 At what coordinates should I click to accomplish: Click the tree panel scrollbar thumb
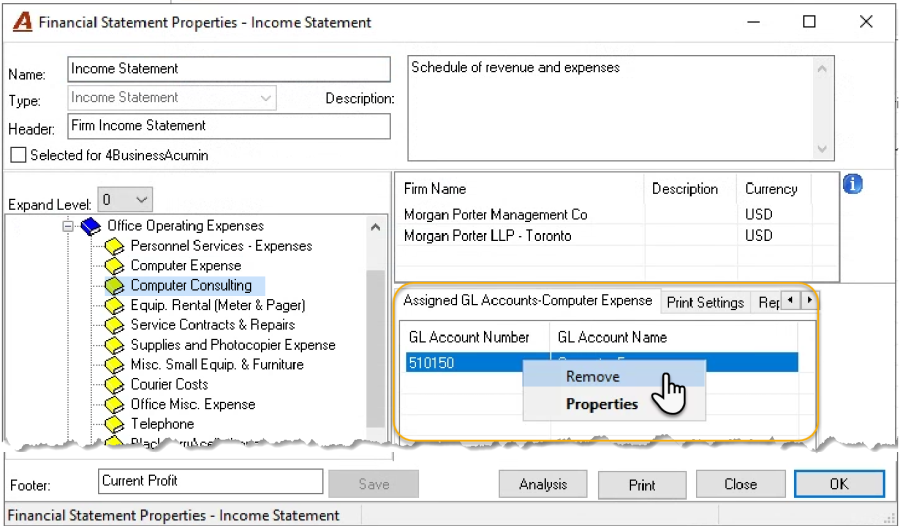[375, 348]
